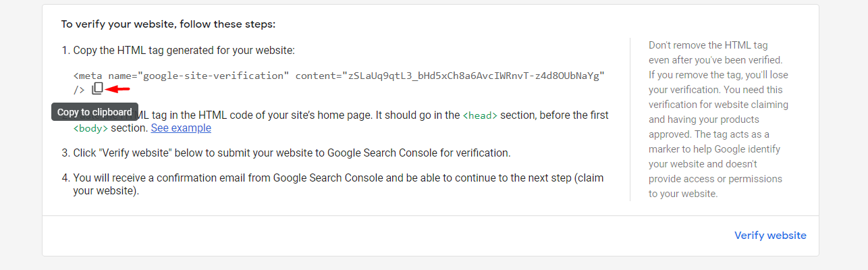Click the red arrow beside copy icon
This screenshot has width=868, height=270.
[x=118, y=88]
